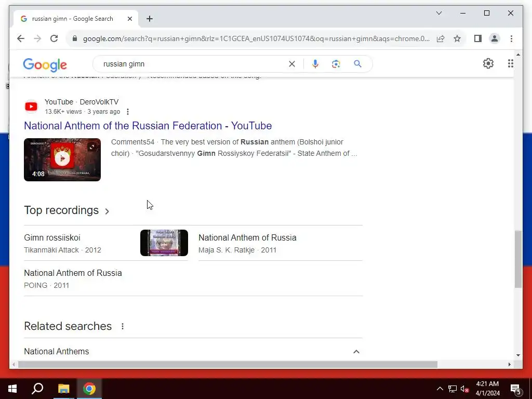
Task: Open Google quick settings gear
Action: tap(488, 63)
